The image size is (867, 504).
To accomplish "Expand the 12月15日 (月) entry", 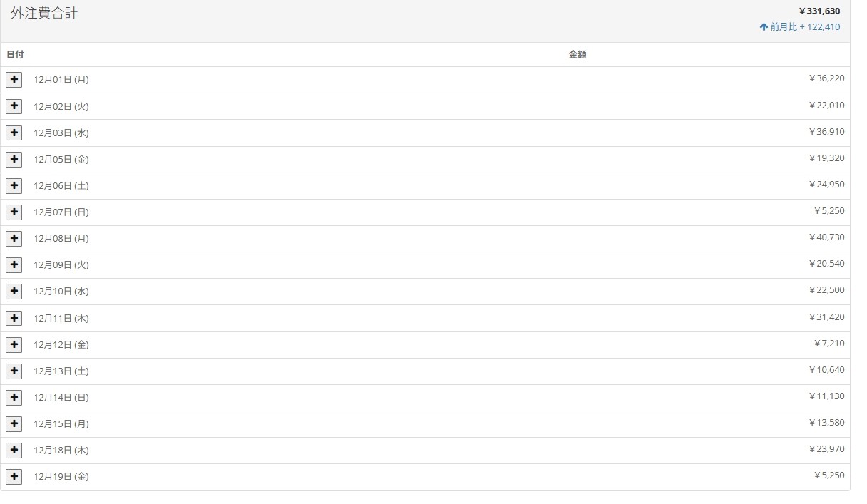I will point(14,423).
